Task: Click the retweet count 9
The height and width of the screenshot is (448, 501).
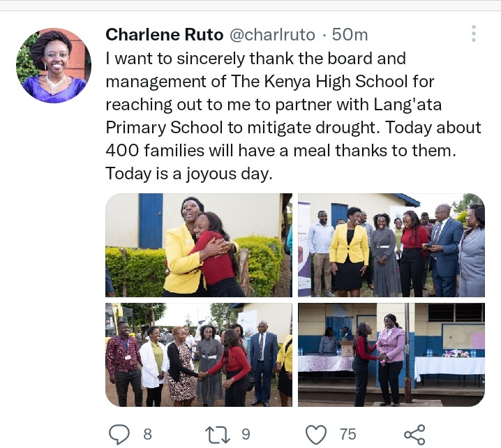Action: tap(246, 435)
